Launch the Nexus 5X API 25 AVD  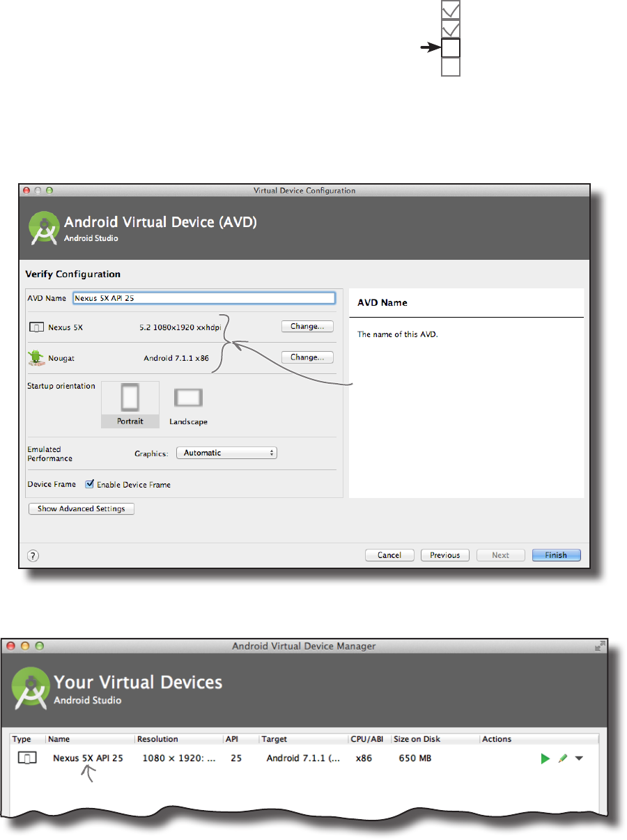545,758
